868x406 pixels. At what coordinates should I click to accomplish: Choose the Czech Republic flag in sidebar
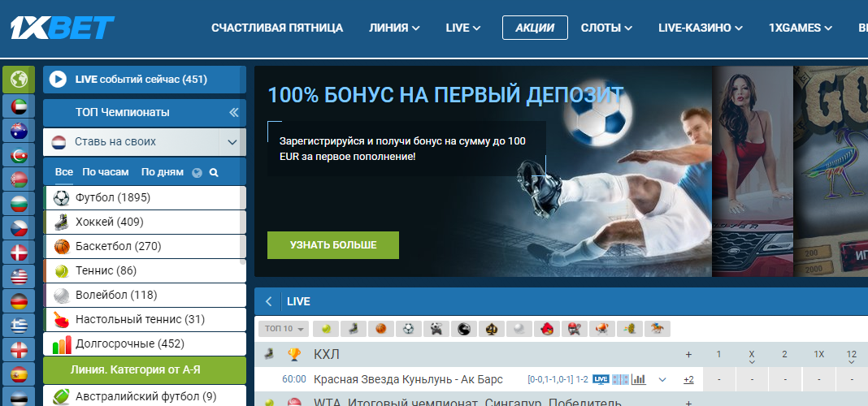click(x=19, y=228)
